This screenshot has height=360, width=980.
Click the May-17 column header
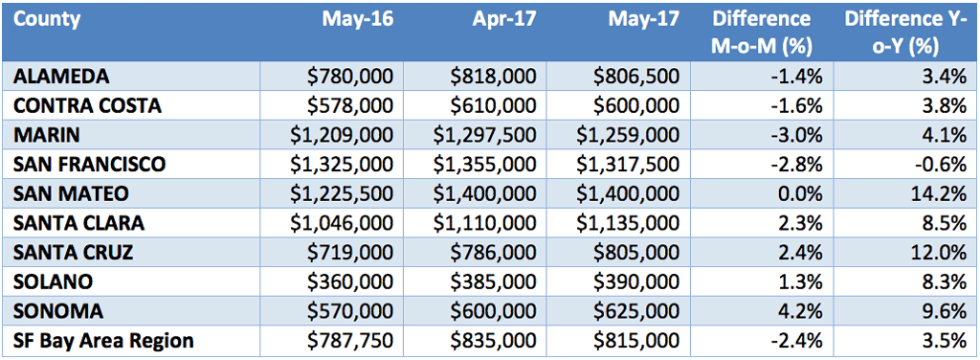click(642, 19)
